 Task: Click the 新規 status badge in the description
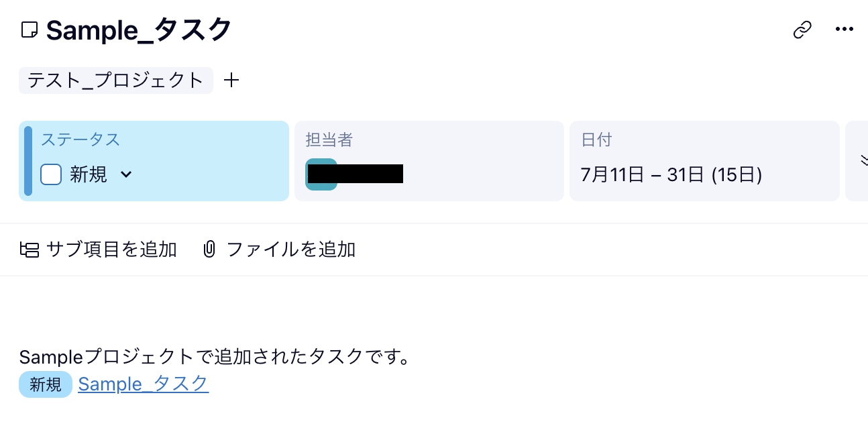pyautogui.click(x=46, y=384)
